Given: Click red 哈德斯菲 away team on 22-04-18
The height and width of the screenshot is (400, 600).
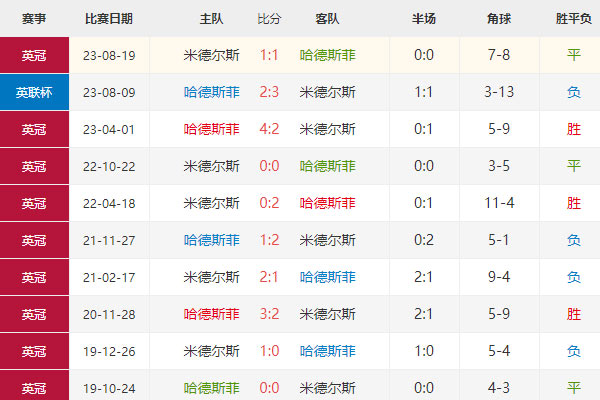Looking at the screenshot, I should 328,203.
